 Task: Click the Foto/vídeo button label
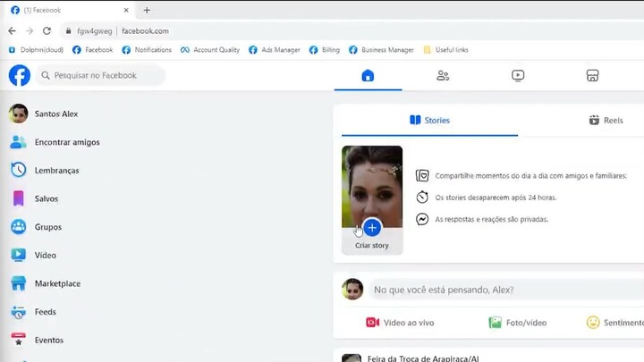526,323
